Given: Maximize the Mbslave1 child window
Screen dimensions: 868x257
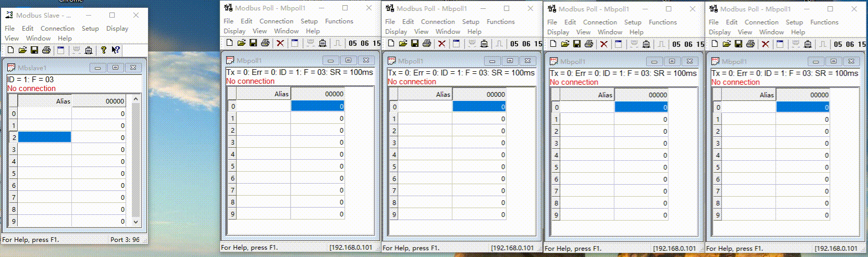Looking at the screenshot, I should point(115,68).
